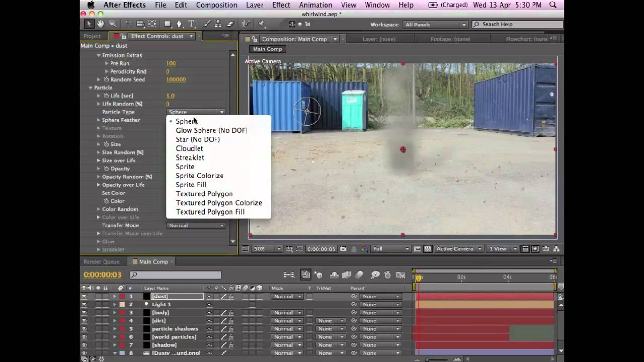
Task: Choose Cloudlet particle type
Action: pos(190,148)
